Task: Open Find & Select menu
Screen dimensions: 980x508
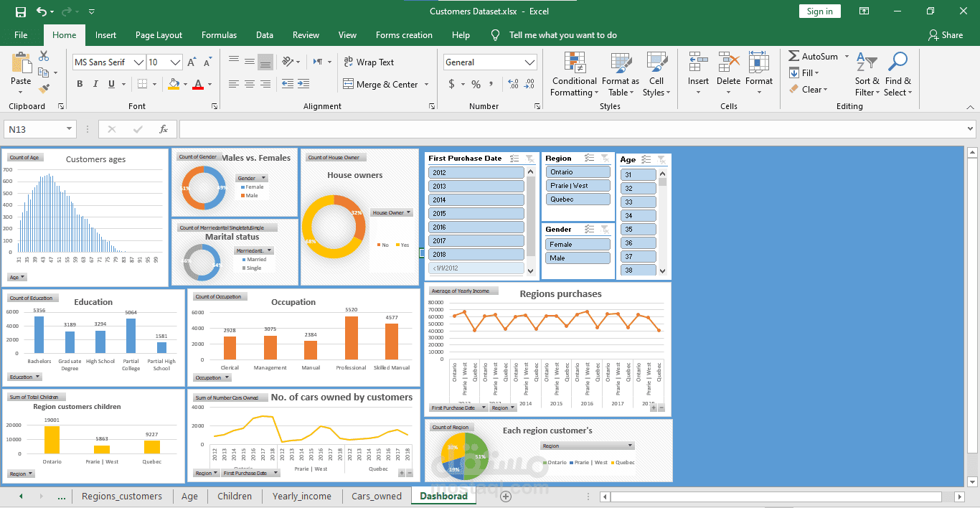Action: 897,75
